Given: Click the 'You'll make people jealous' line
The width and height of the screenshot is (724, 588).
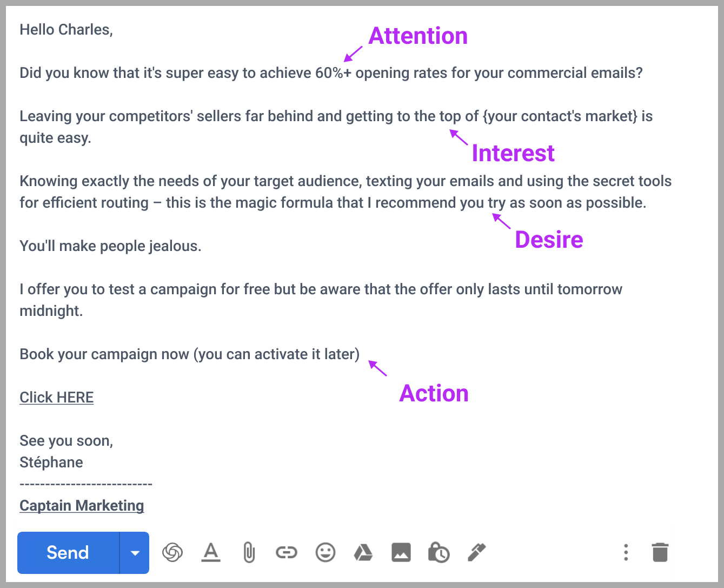Looking at the screenshot, I should pos(110,246).
